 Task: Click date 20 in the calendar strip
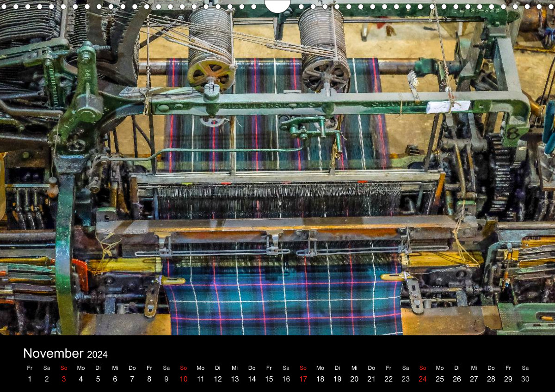click(x=354, y=379)
